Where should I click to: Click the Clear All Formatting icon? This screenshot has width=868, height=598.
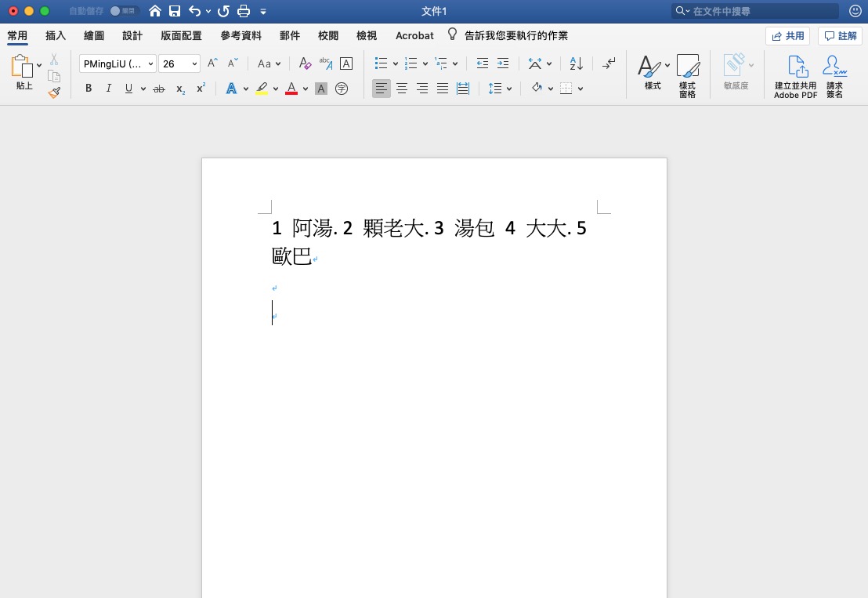(305, 63)
